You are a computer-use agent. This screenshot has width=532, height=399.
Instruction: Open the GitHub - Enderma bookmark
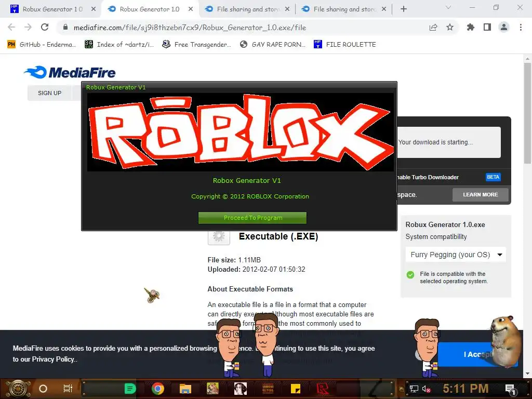[42, 45]
